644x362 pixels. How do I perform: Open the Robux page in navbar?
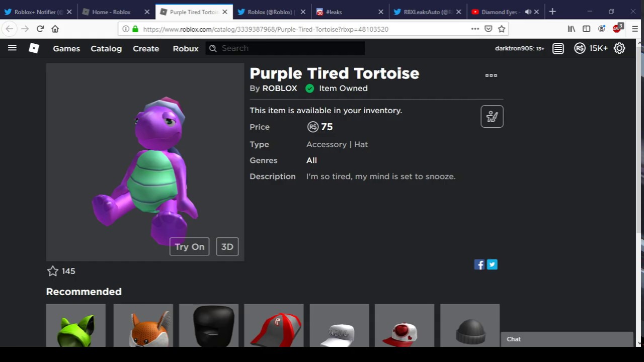click(x=186, y=48)
